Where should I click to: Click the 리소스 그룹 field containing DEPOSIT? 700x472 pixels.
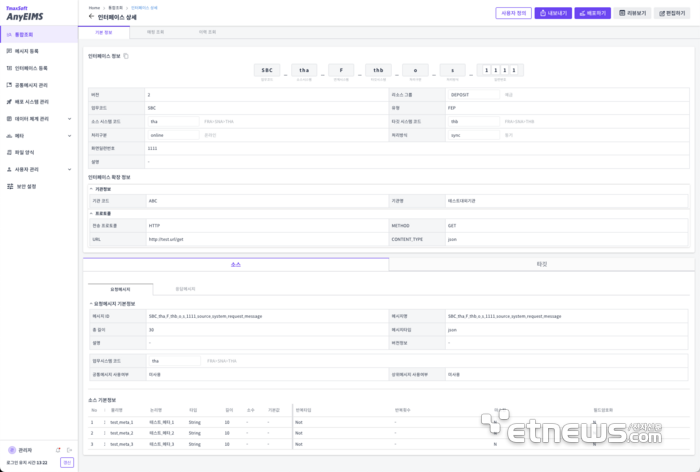coord(473,95)
